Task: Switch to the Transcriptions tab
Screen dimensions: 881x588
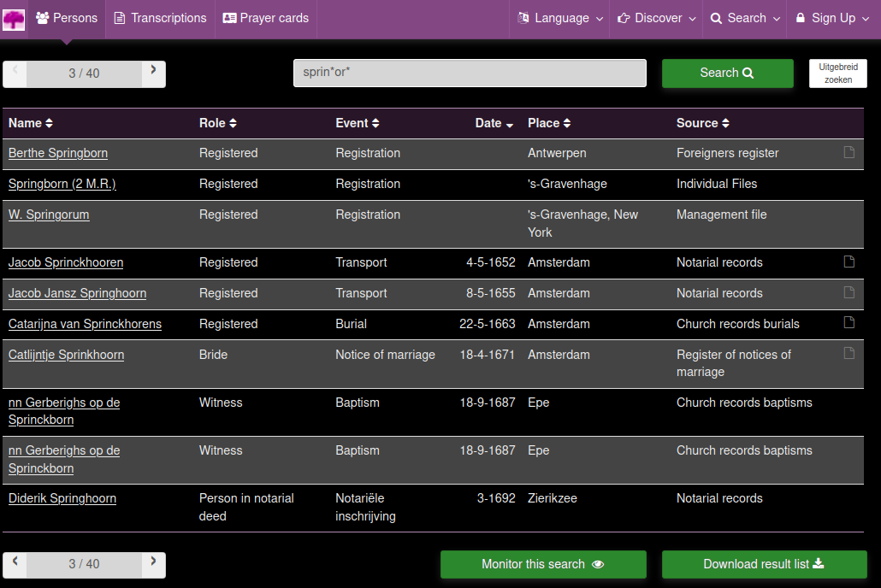Action: [160, 18]
